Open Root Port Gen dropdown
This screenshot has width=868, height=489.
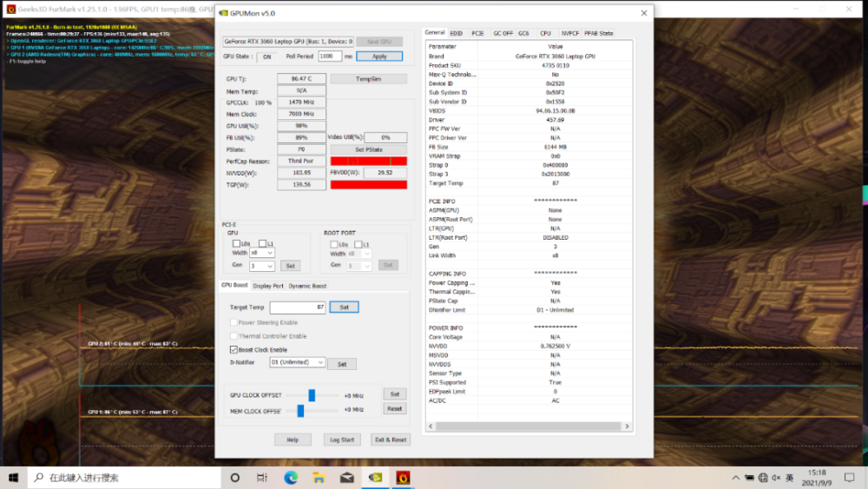(359, 266)
